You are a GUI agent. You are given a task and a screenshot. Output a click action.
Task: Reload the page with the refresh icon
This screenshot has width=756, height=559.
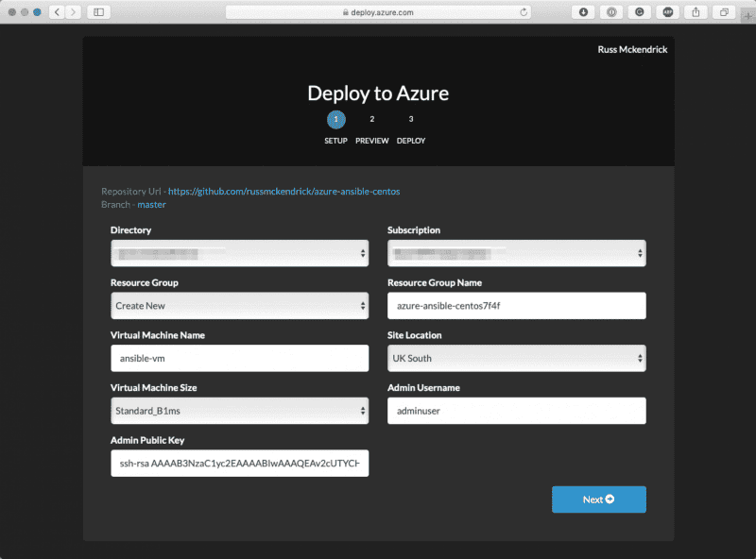click(x=524, y=12)
